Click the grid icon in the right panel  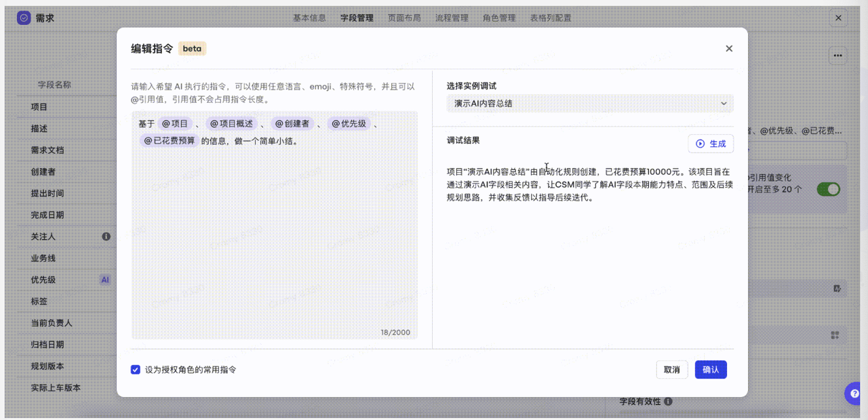(835, 335)
